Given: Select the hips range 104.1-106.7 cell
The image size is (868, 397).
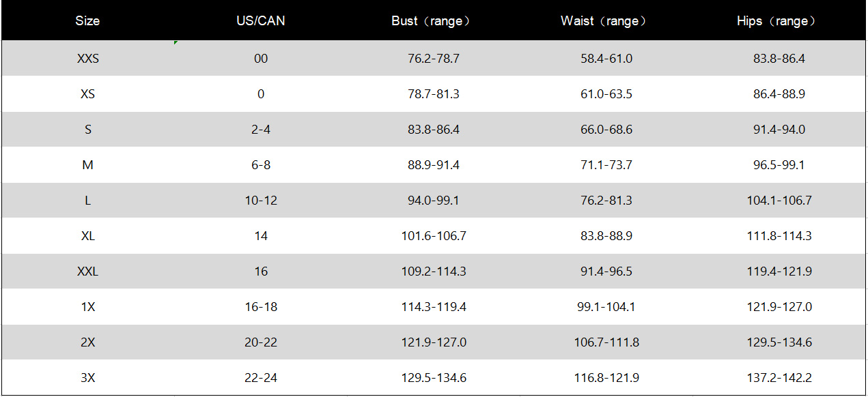Looking at the screenshot, I should tap(779, 201).
